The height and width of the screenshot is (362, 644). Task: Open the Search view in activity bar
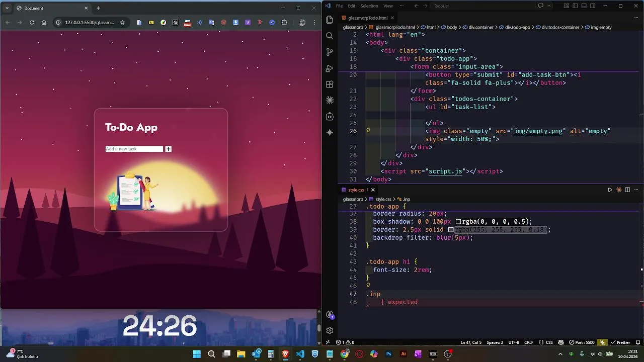coord(330,36)
